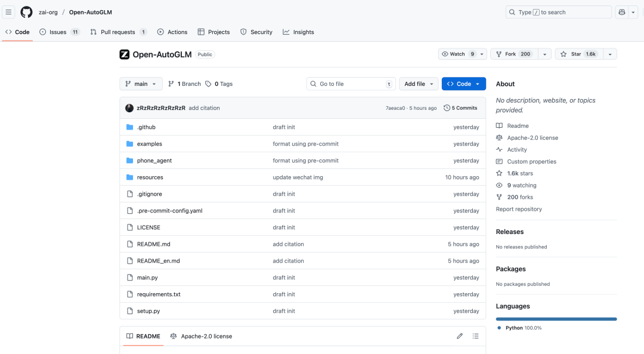This screenshot has width=644, height=354.
Task: Switch to the Issues tab
Action: [58, 32]
